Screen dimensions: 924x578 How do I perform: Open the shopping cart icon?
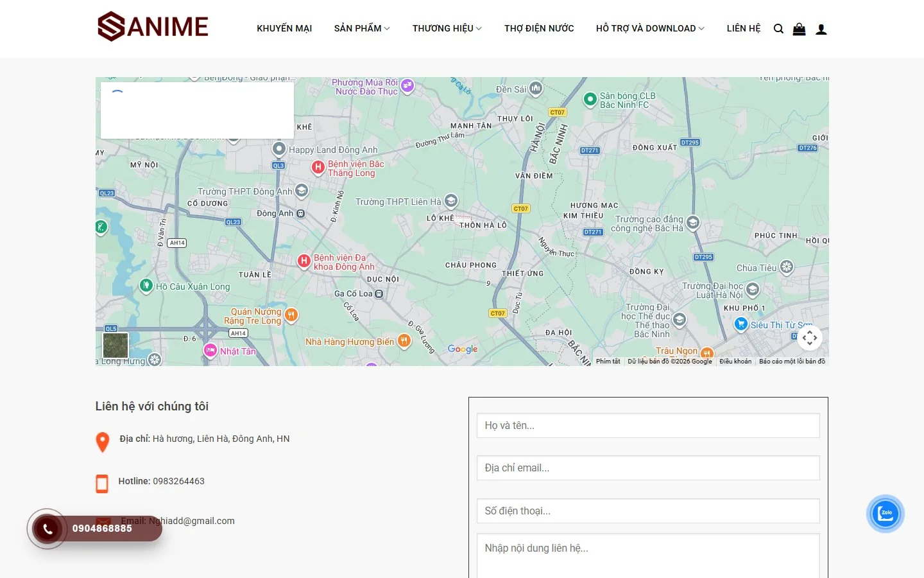click(x=799, y=29)
